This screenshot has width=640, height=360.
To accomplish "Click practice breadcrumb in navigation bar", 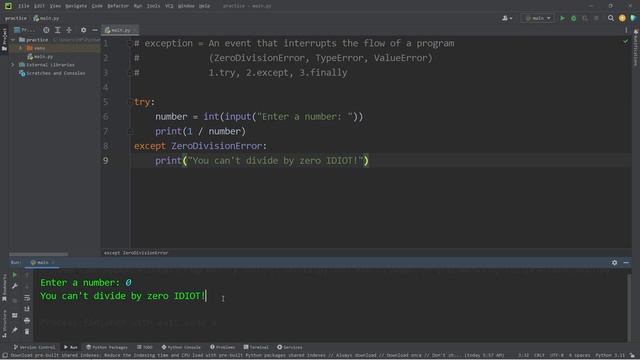I will (16, 18).
